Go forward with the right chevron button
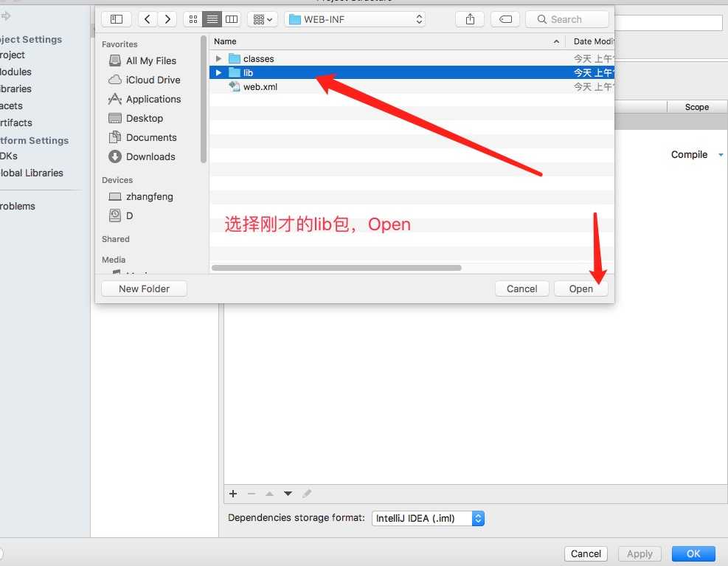 pyautogui.click(x=167, y=19)
